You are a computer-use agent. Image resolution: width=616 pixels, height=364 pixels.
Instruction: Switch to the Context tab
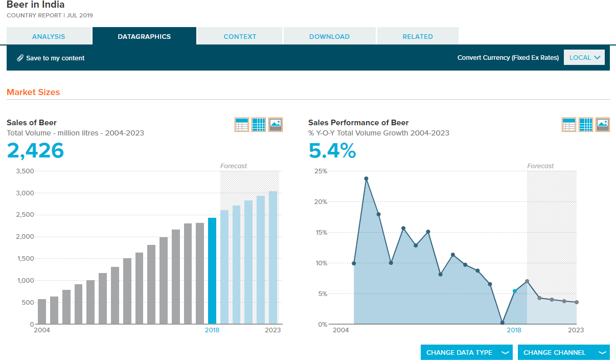click(240, 36)
